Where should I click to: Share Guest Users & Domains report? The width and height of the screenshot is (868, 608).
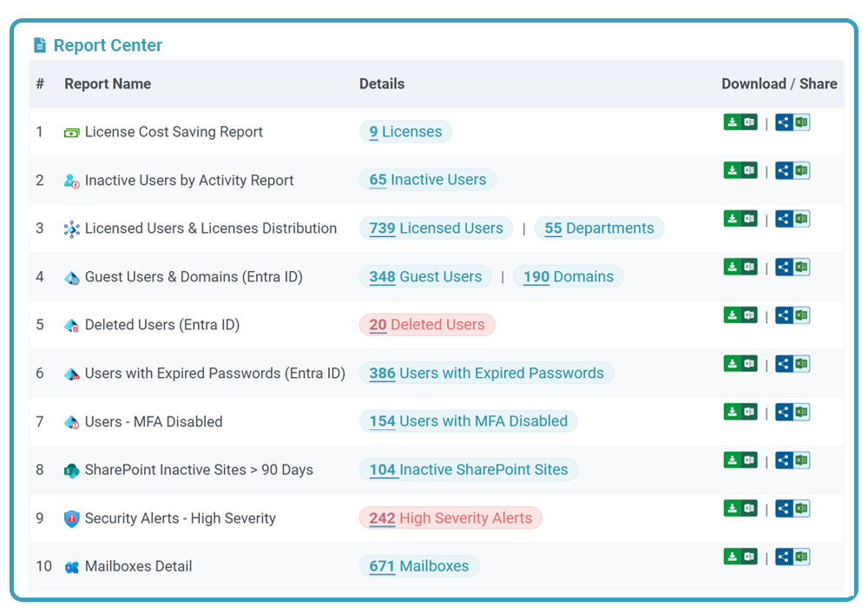tap(792, 267)
